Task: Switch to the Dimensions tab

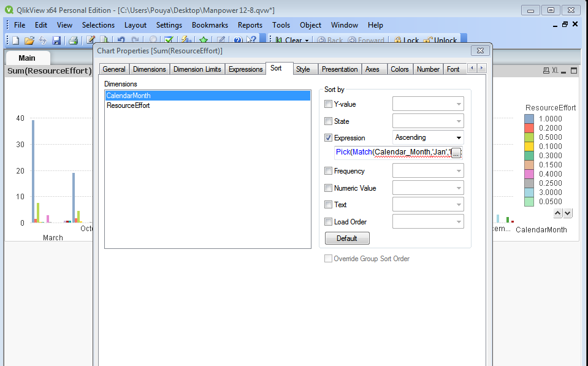Action: pyautogui.click(x=149, y=69)
